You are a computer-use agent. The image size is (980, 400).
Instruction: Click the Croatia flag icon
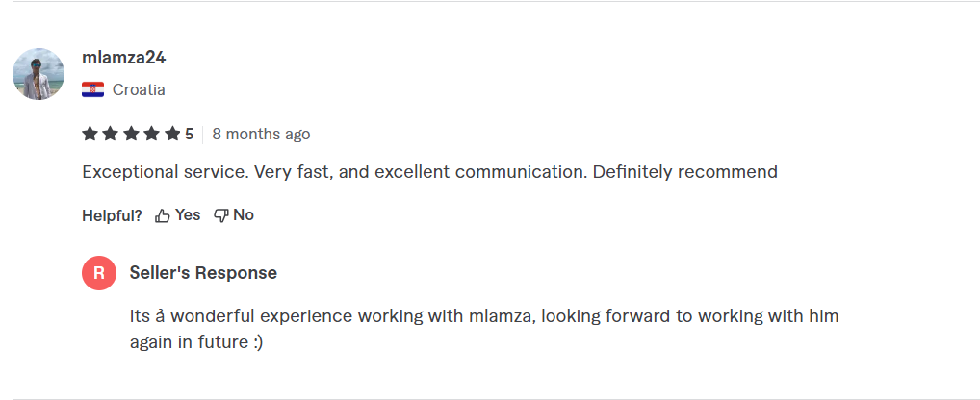(x=93, y=90)
